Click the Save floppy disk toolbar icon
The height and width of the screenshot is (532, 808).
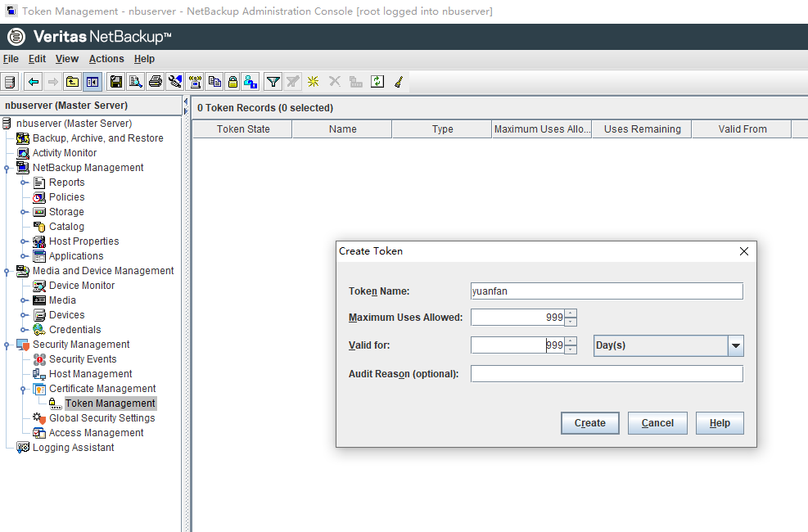click(x=115, y=82)
